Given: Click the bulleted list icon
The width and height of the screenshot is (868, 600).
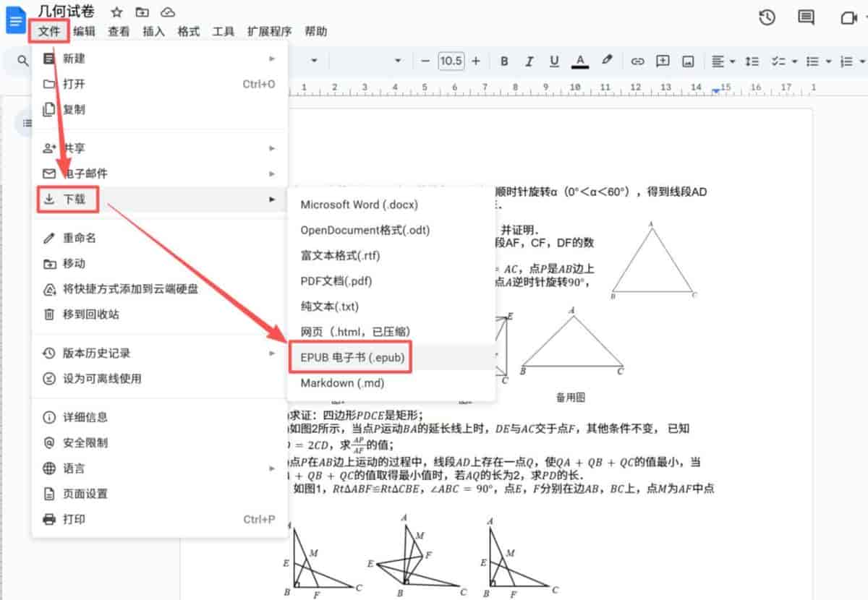Looking at the screenshot, I should click(813, 61).
